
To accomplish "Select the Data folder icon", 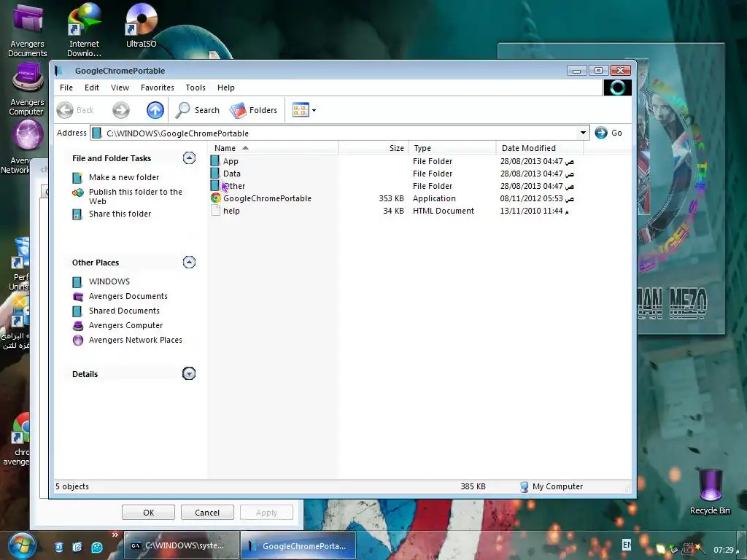I will pyautogui.click(x=215, y=174).
